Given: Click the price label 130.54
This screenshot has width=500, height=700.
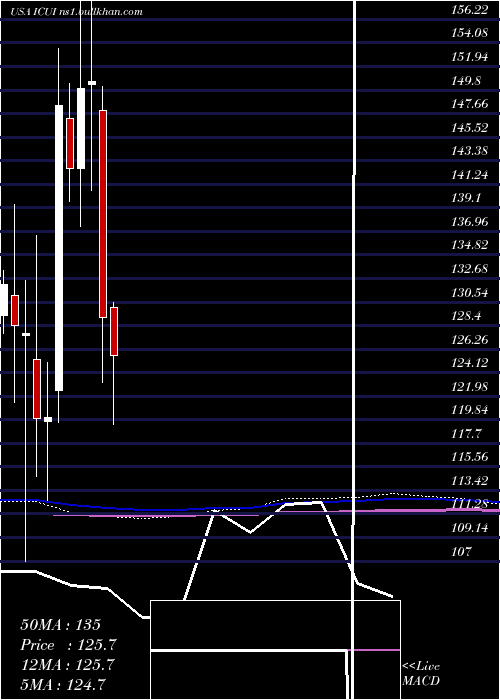Looking at the screenshot, I should click(x=470, y=293).
